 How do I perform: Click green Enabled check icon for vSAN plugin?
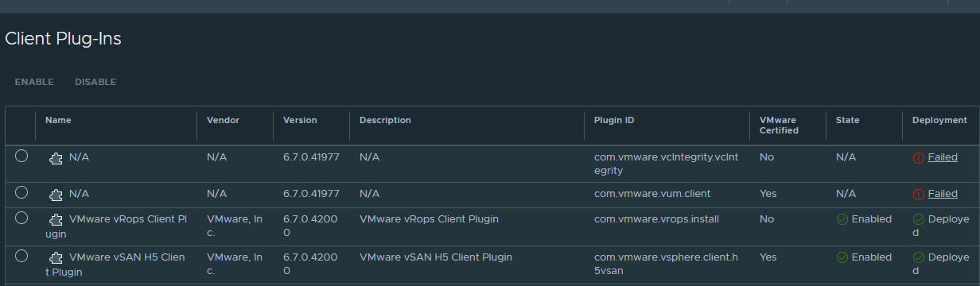(842, 257)
